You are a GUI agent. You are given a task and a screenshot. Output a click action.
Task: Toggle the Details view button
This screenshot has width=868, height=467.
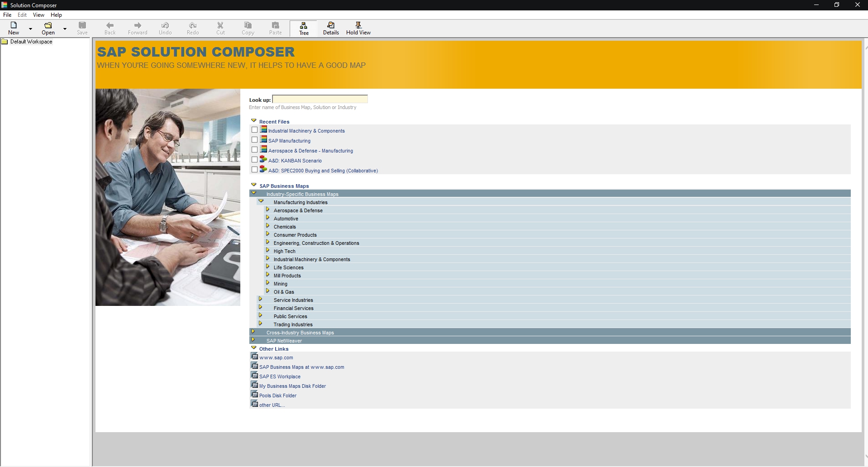point(331,28)
